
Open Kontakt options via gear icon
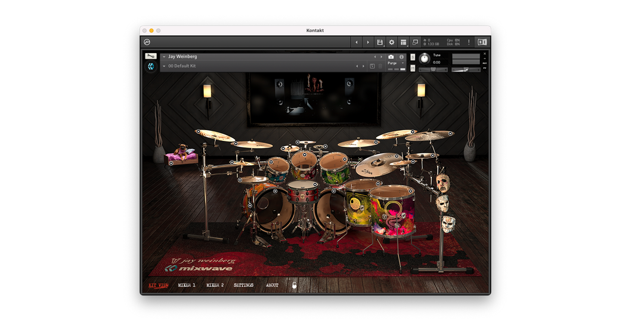[392, 42]
